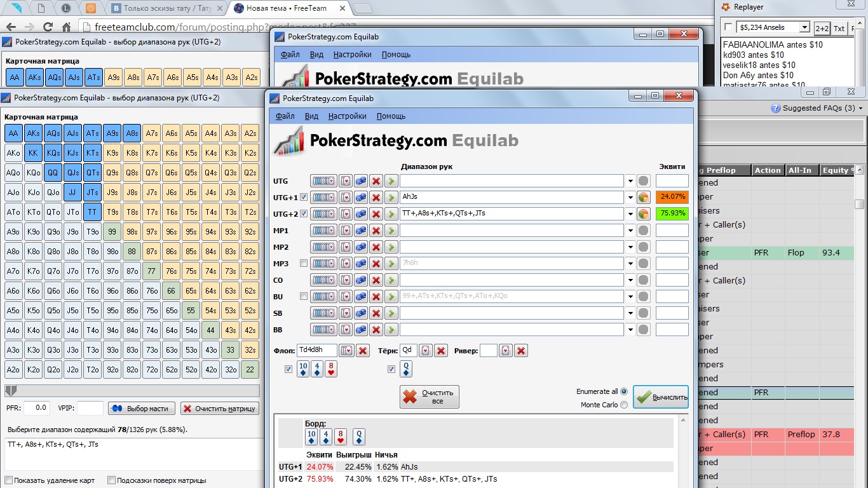Click the random dice icon for UTG+2

[361, 214]
